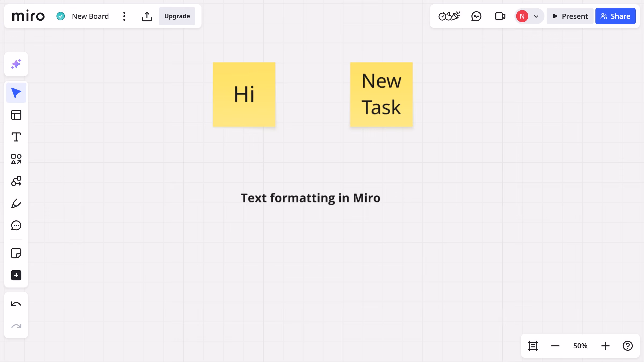Open board main menu three dots
This screenshot has width=644, height=362.
click(x=124, y=16)
